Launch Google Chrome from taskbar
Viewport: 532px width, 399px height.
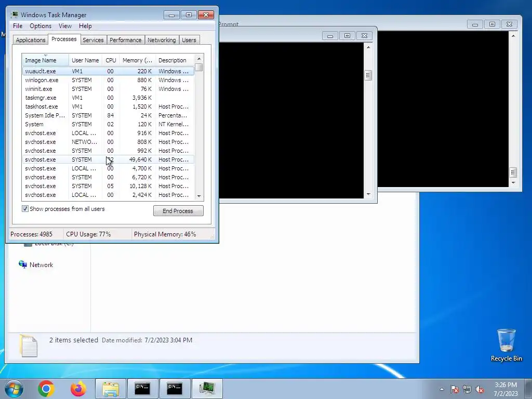[x=46, y=389]
